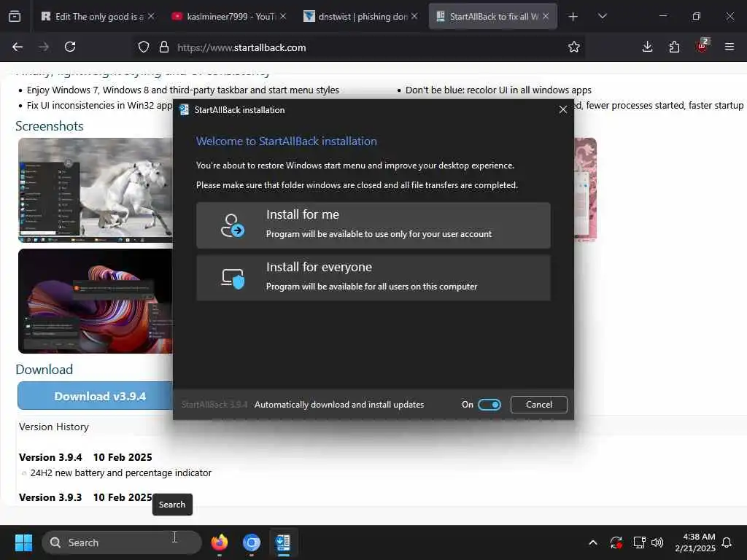The image size is (747, 560).
Task: Open the colorful swirl screenshot thumbnail
Action: point(96,301)
